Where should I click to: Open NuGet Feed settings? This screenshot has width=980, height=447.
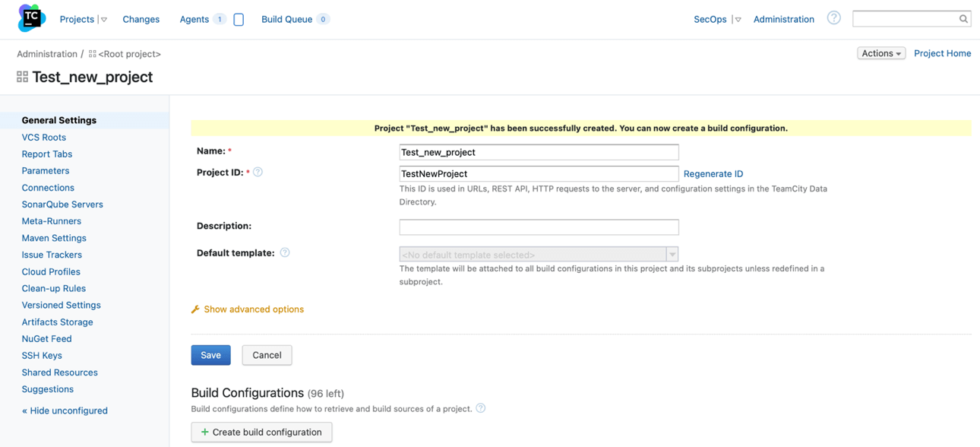(x=47, y=338)
